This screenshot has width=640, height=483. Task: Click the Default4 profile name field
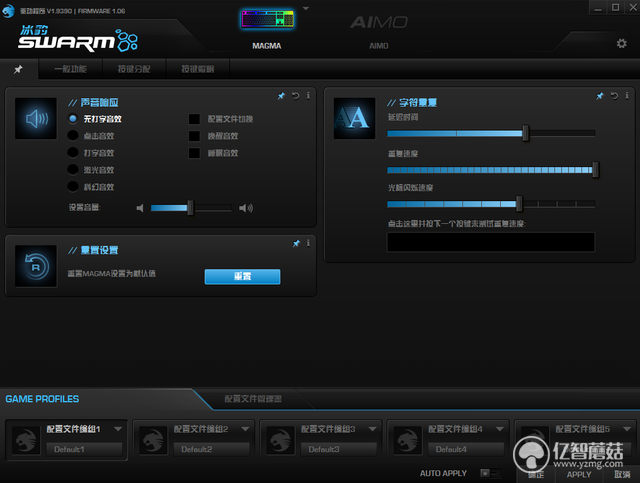(466, 449)
